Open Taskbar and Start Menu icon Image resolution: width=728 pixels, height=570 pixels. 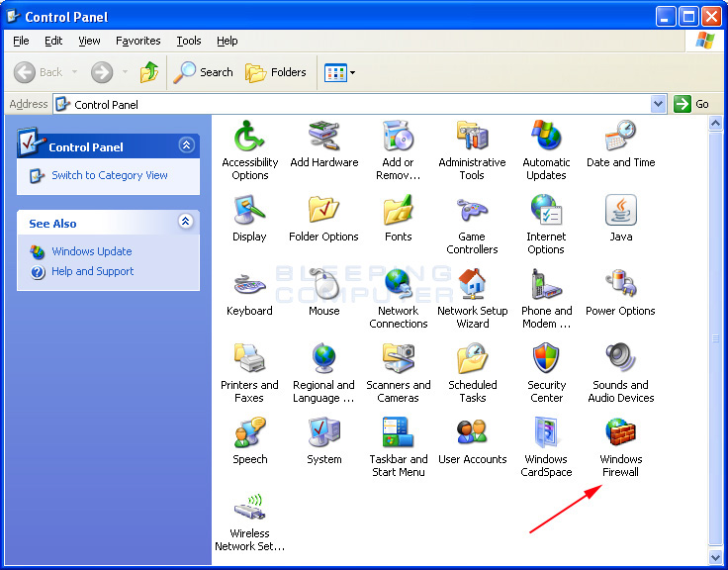(x=398, y=433)
